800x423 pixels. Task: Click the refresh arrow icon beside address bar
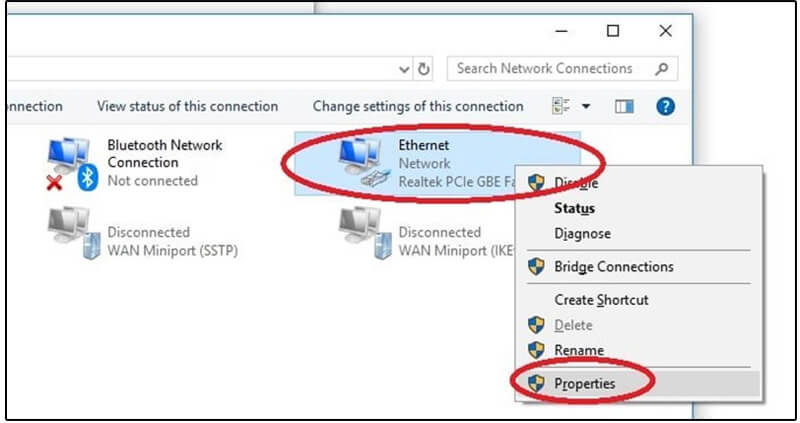click(423, 68)
